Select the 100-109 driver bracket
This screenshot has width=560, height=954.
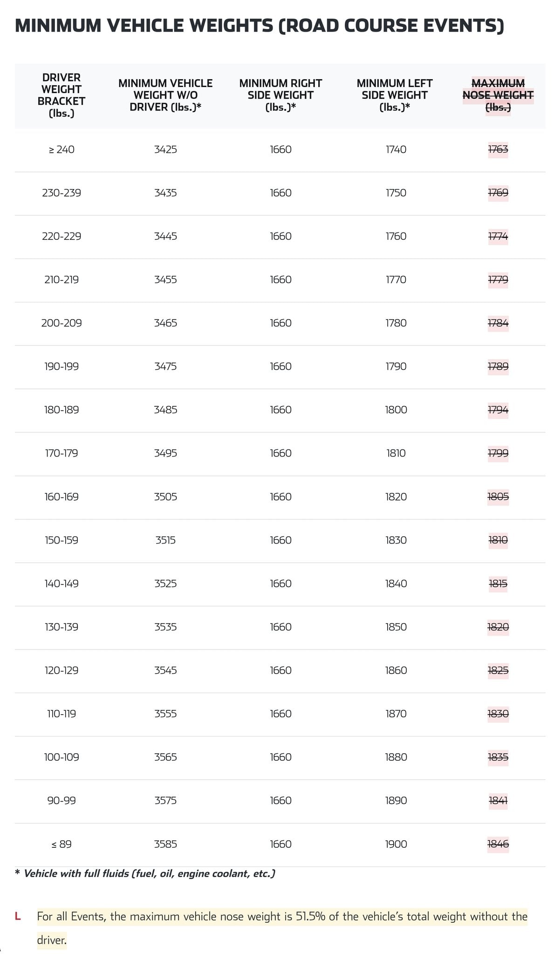coord(61,757)
